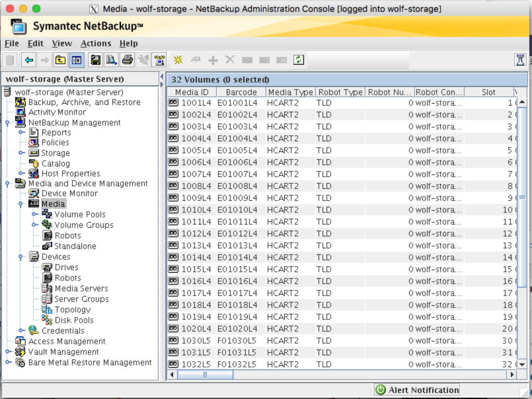Click the Alert Notification button
Screen dimensions: 532x399
tap(416, 390)
